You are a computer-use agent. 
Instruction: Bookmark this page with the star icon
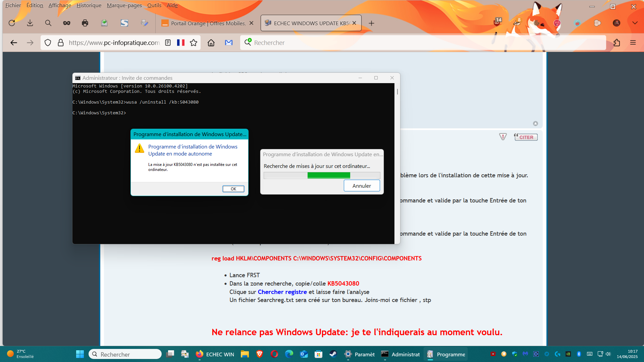(194, 43)
